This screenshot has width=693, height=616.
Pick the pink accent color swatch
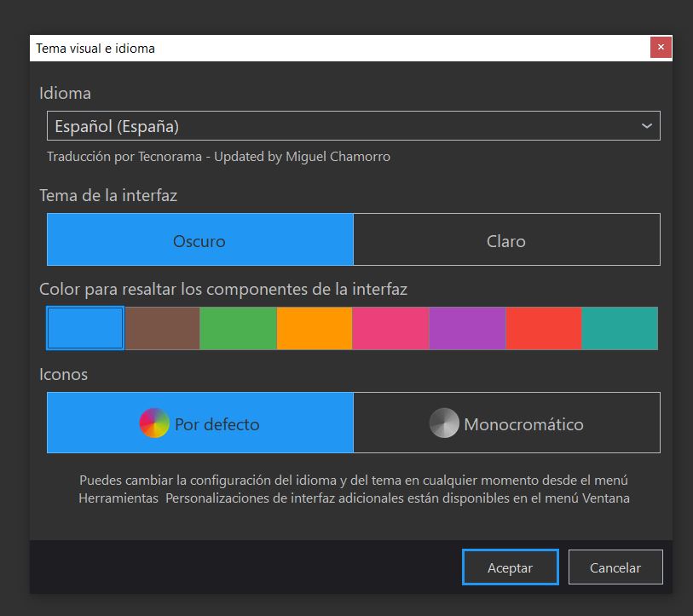coord(390,329)
